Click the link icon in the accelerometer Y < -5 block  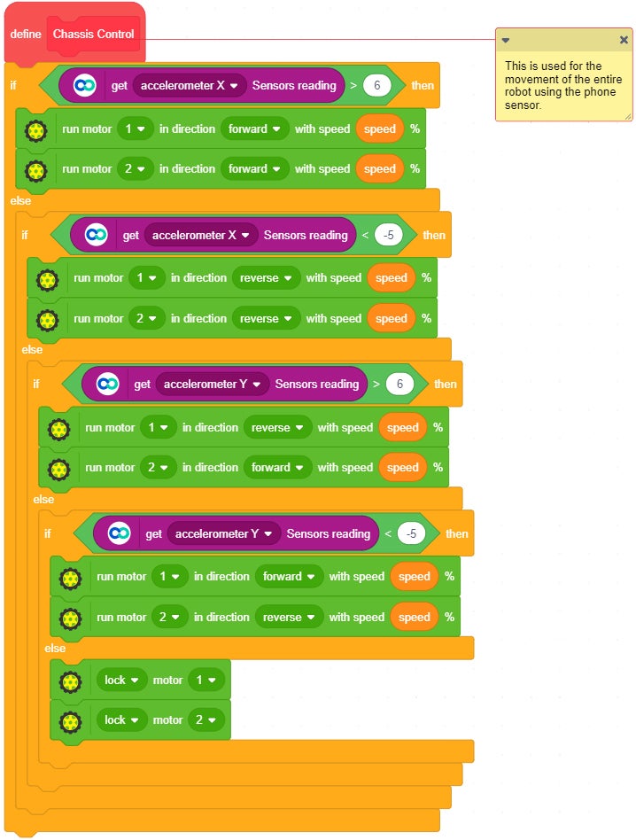tap(120, 534)
